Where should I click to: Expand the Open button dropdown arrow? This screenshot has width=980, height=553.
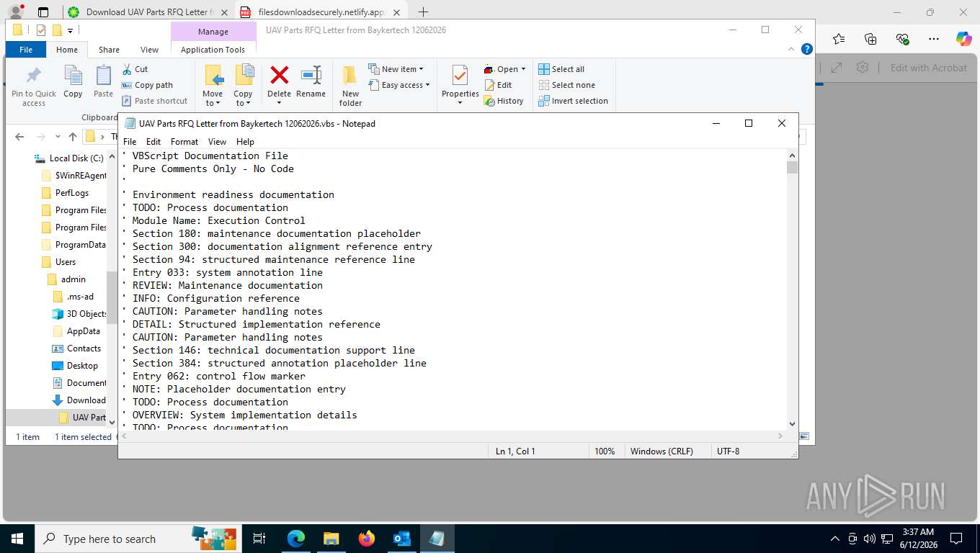523,69
